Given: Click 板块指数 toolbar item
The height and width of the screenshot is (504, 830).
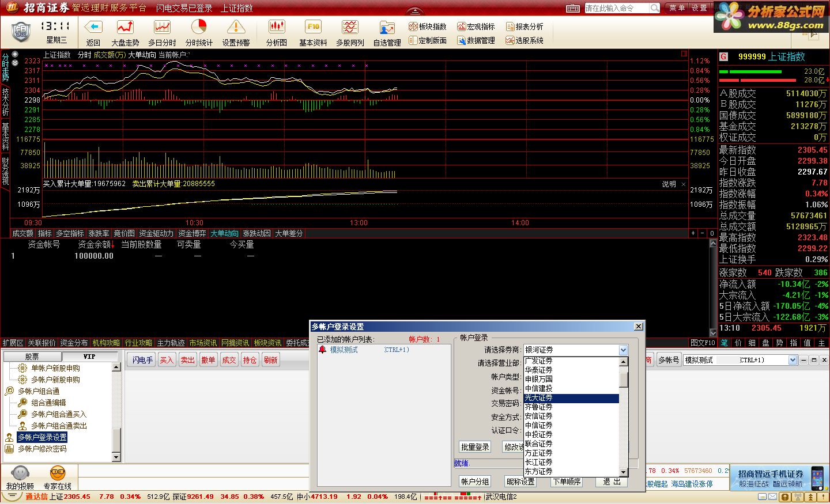Looking at the screenshot, I should click(428, 26).
